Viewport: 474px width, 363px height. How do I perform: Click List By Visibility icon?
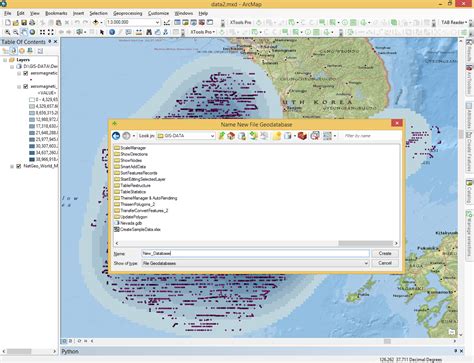[x=22, y=51]
